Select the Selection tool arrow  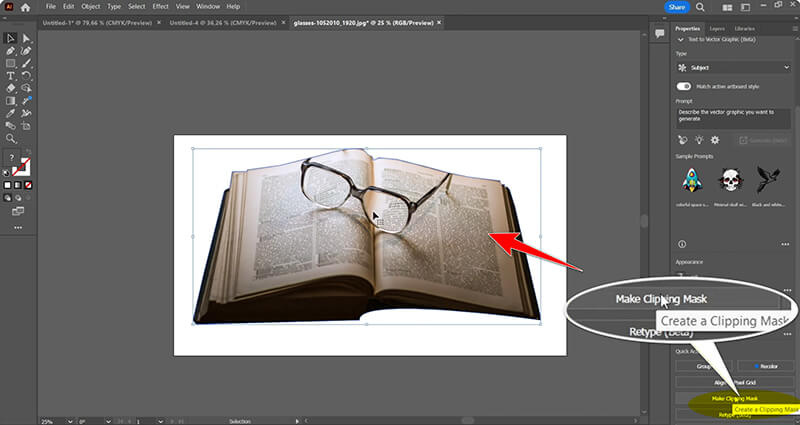11,38
